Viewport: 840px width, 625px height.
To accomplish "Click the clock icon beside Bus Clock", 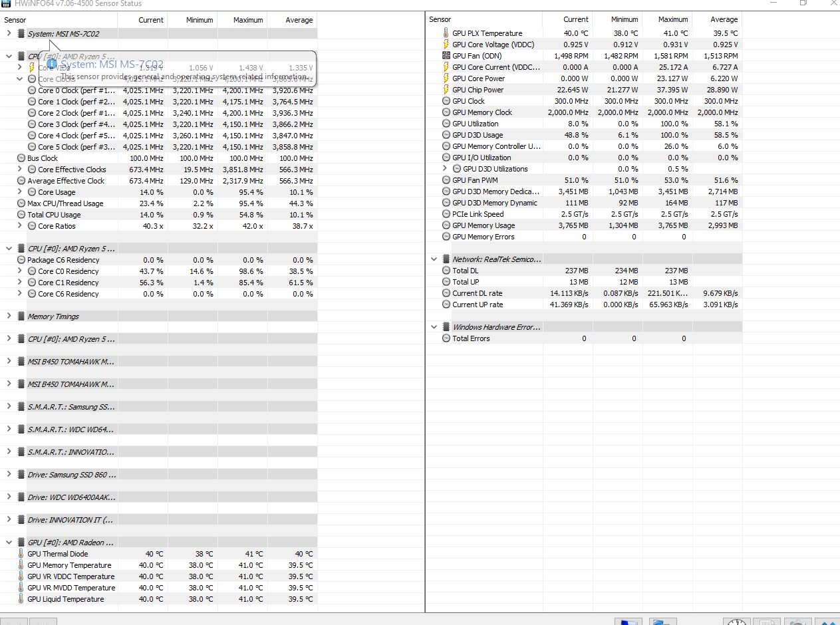I will pos(21,158).
